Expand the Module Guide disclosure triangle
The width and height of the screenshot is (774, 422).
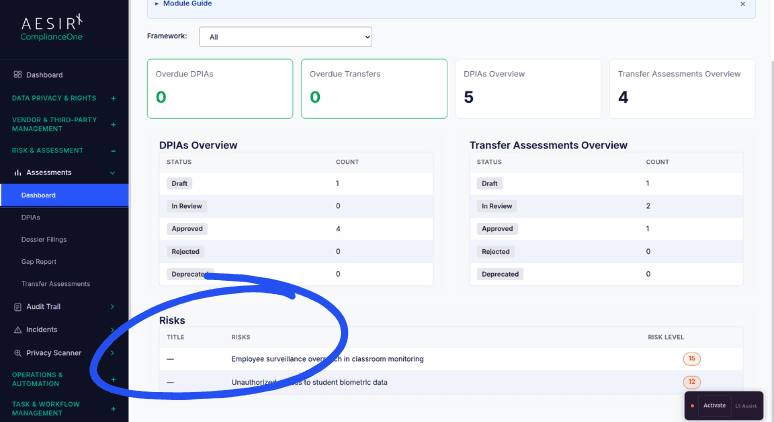[x=156, y=3]
